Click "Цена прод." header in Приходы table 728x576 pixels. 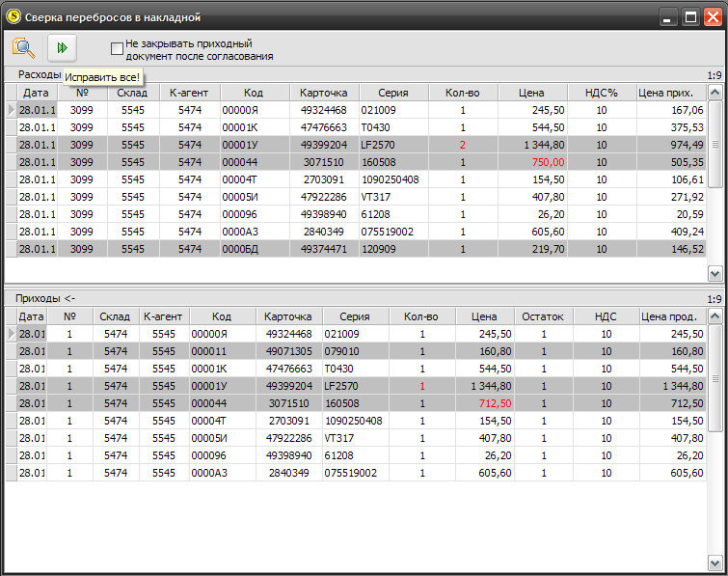pos(673,316)
